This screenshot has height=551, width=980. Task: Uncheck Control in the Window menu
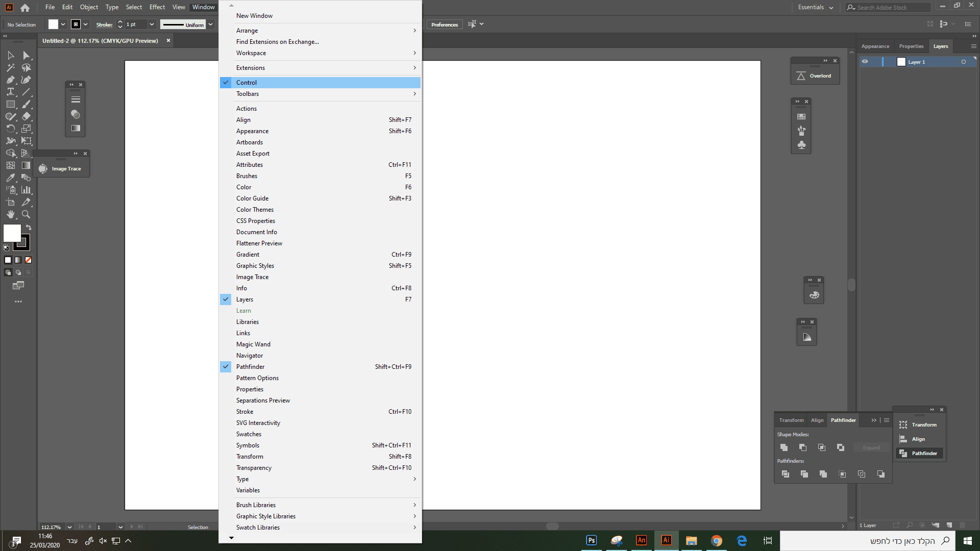247,83
